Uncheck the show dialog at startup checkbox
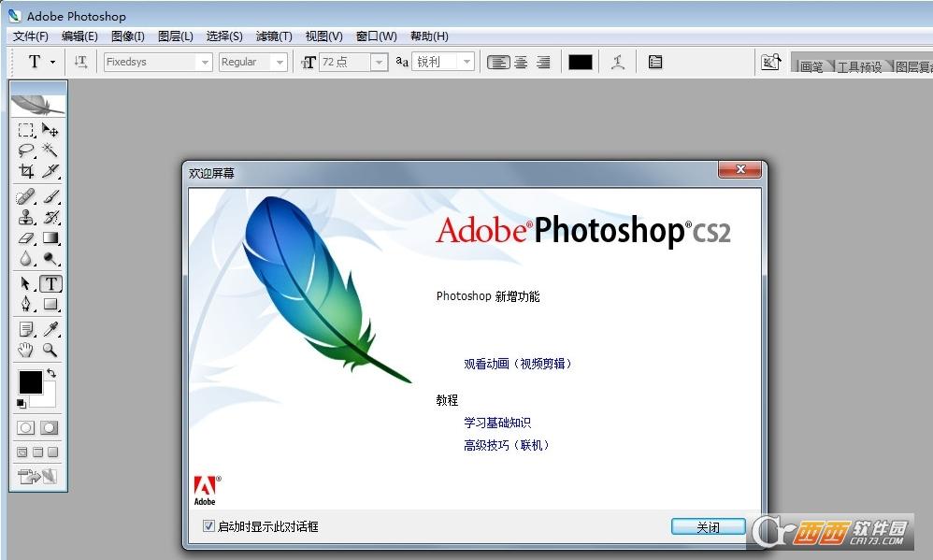 point(208,525)
